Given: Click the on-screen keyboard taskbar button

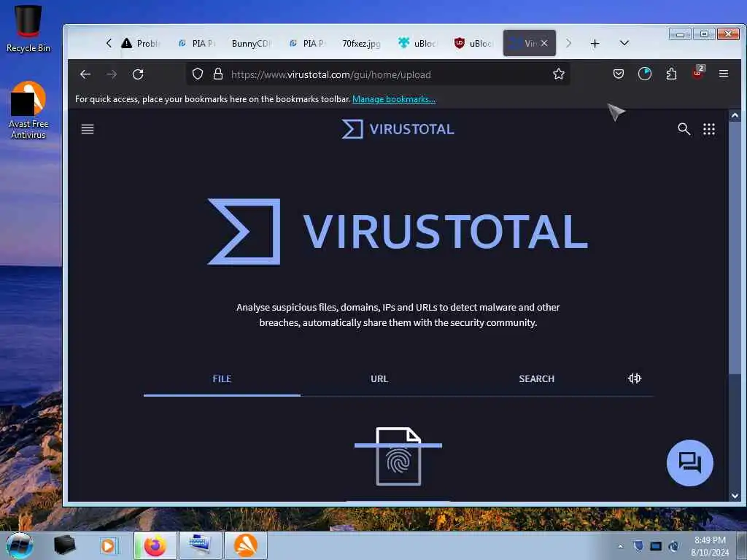Looking at the screenshot, I should [201, 545].
